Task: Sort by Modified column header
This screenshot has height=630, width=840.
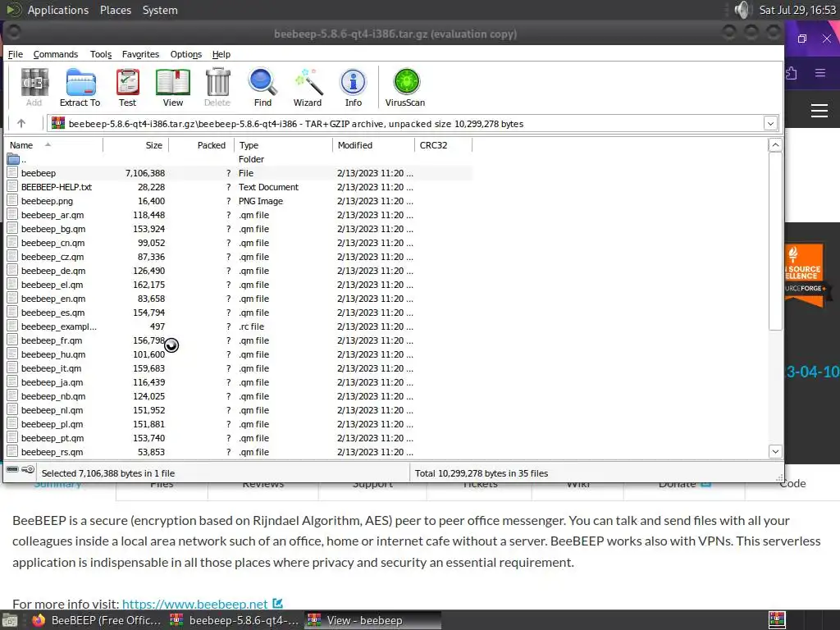Action: tap(373, 145)
